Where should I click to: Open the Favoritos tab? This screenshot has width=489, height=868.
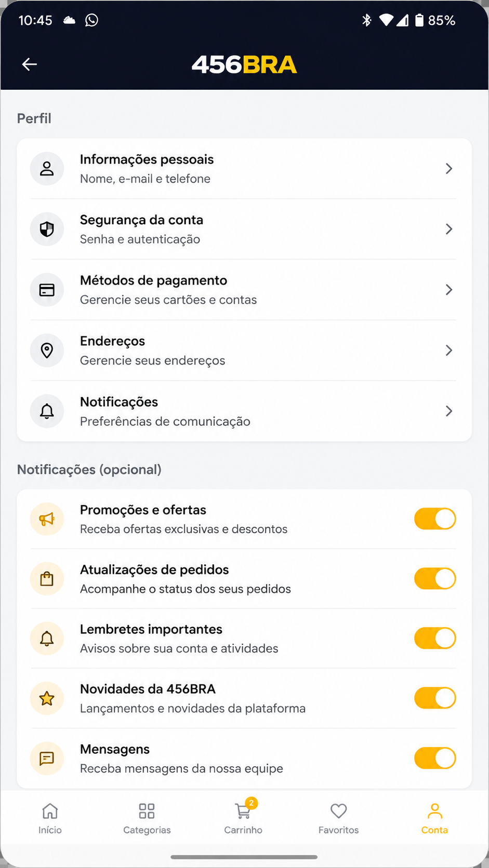338,818
